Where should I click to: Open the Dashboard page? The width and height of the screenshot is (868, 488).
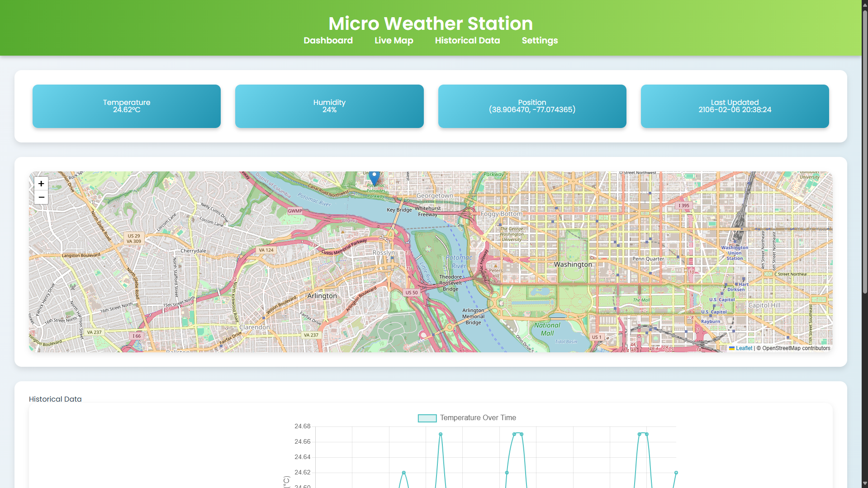coord(328,41)
